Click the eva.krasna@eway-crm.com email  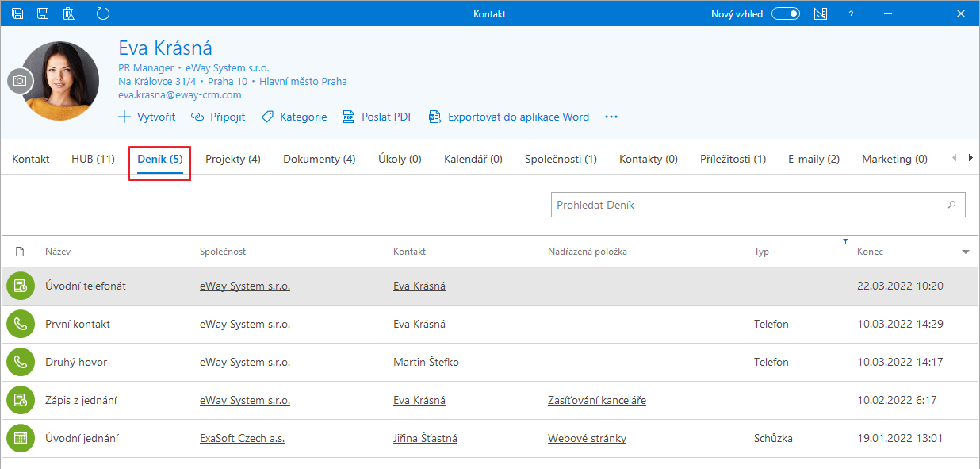[180, 94]
